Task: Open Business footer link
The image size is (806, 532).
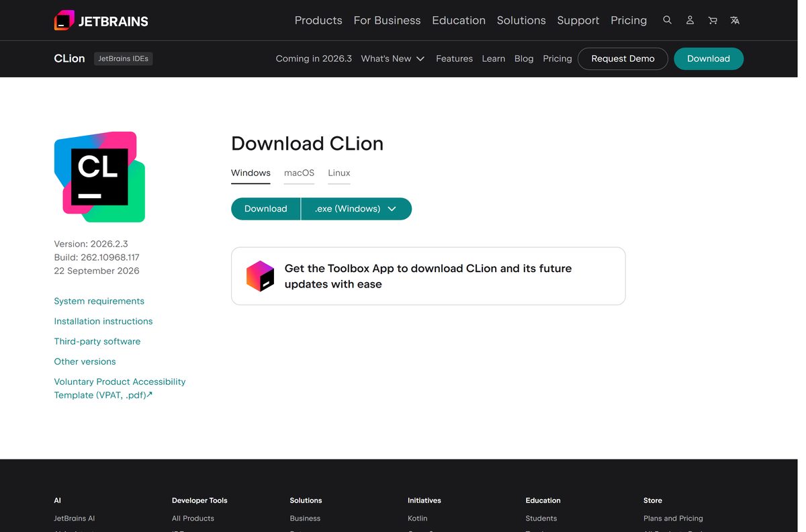Action: (305, 519)
